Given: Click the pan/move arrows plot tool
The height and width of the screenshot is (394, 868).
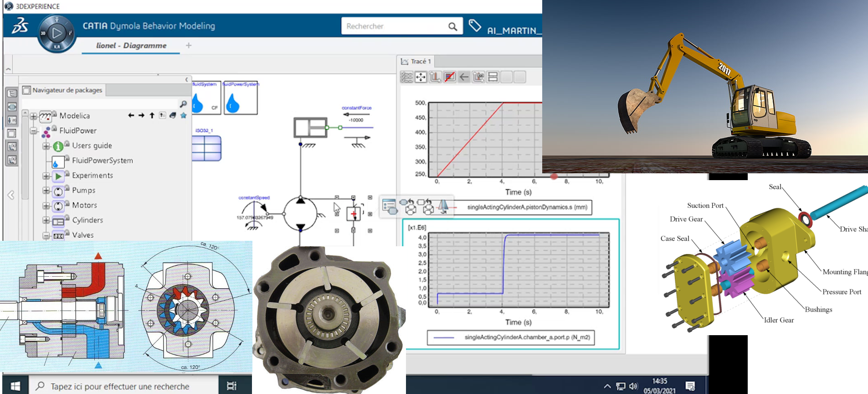Looking at the screenshot, I should coord(421,77).
